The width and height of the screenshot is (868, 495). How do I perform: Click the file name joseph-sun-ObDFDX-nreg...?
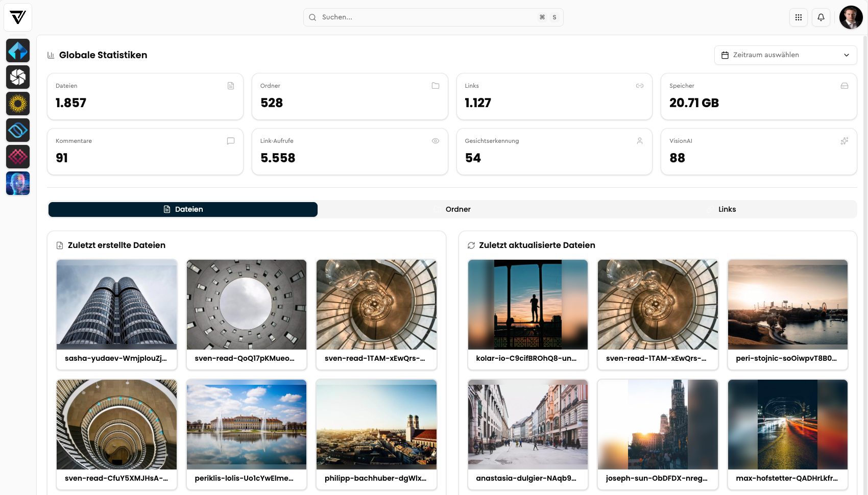tap(657, 478)
